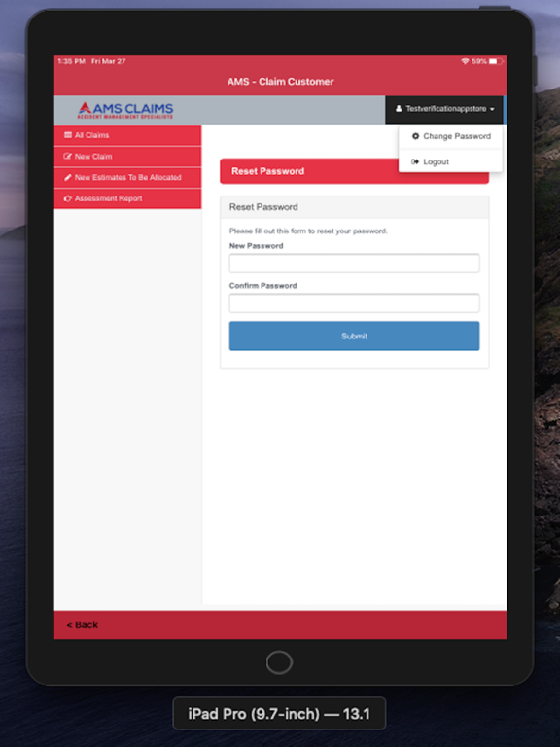Click the New Password field label

[257, 246]
